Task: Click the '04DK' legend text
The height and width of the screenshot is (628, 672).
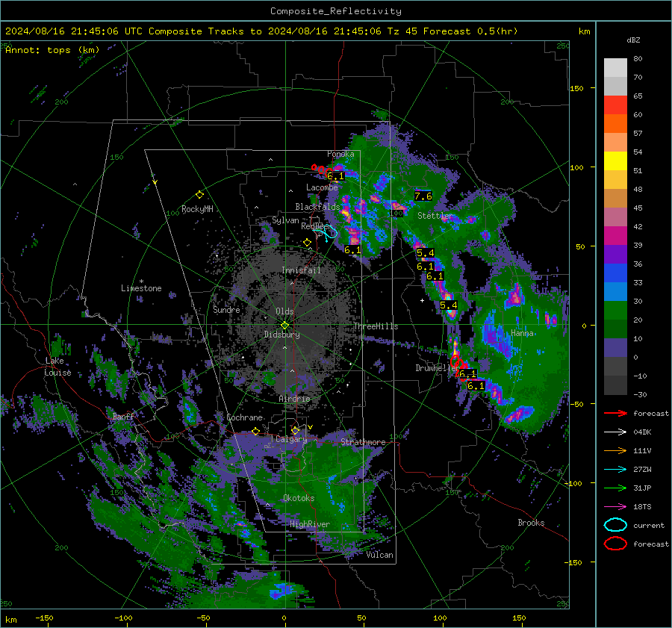Action: pos(642,432)
